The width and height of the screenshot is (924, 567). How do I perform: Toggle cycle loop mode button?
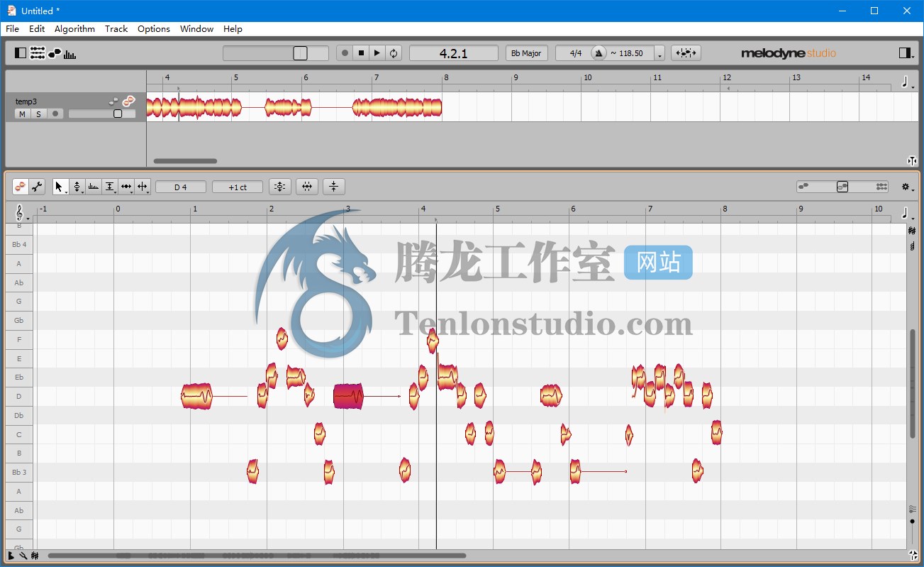pos(394,53)
